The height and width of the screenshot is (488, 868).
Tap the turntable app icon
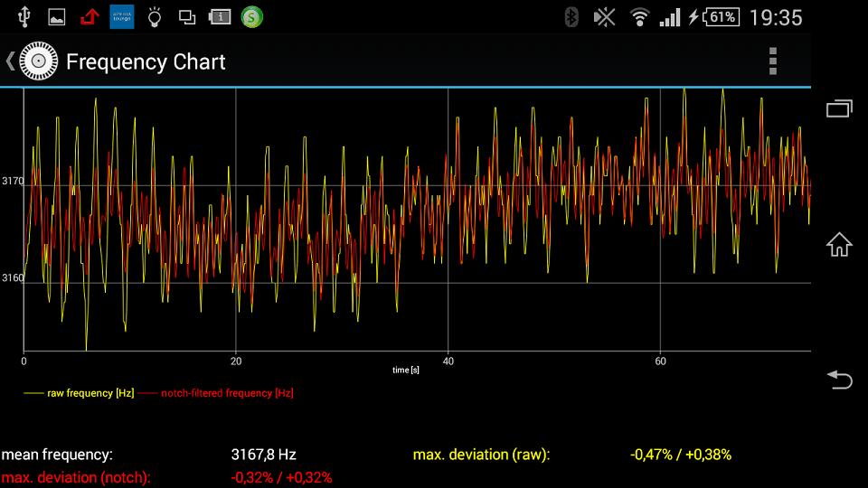38,61
